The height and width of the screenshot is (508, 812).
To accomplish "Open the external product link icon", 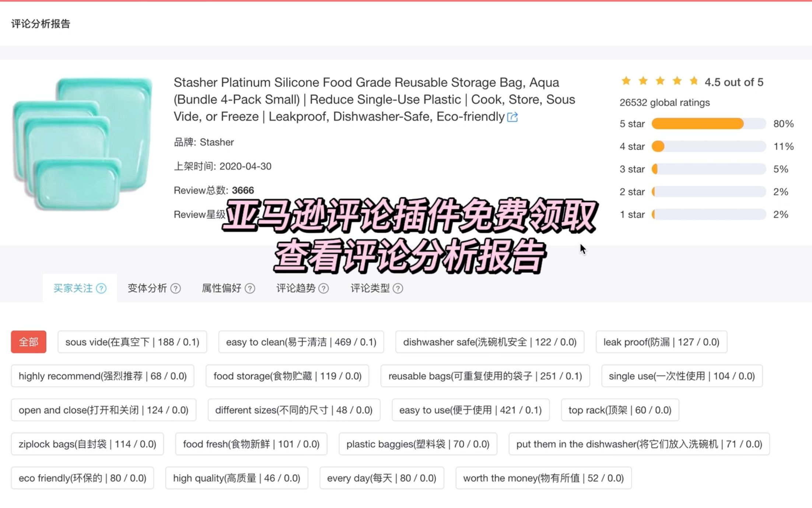I will coord(512,117).
